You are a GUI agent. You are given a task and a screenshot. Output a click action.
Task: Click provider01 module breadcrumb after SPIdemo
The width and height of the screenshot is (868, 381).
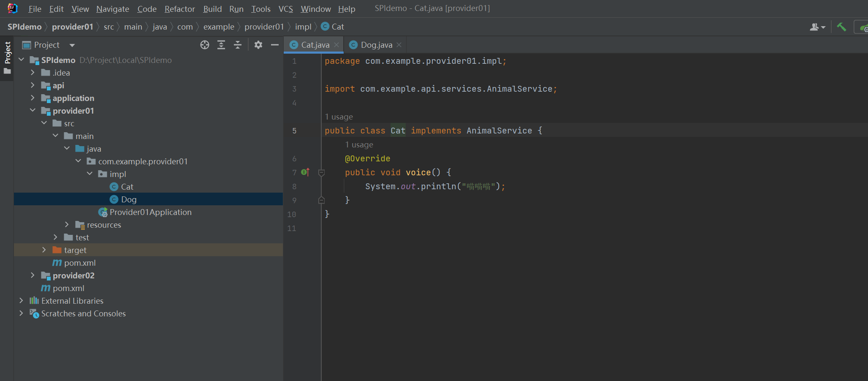[x=72, y=27]
